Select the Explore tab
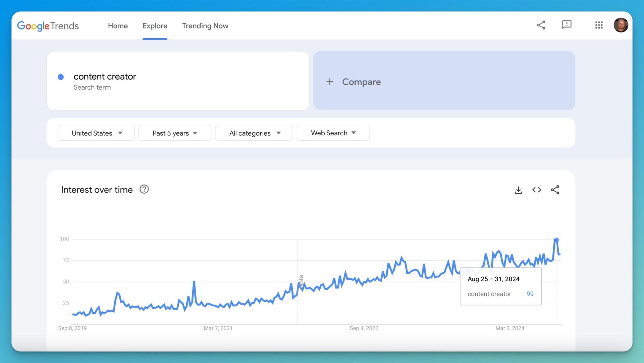644x363 pixels. pyautogui.click(x=155, y=26)
